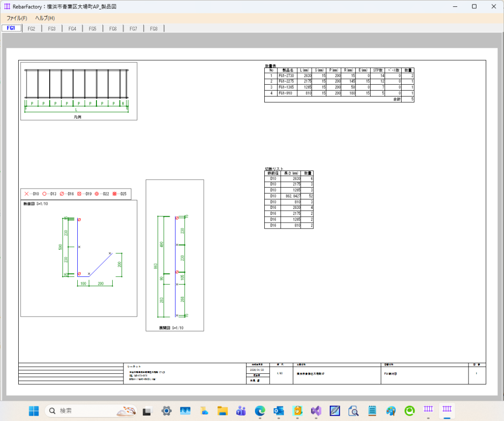The width and height of the screenshot is (504, 421).
Task: Maximize the RebarFactory window
Action: [474, 6]
